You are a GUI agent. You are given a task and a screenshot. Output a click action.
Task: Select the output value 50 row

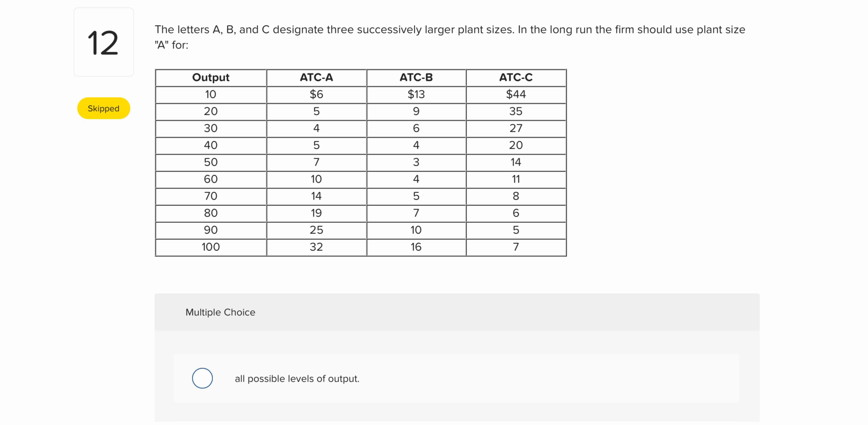211,162
